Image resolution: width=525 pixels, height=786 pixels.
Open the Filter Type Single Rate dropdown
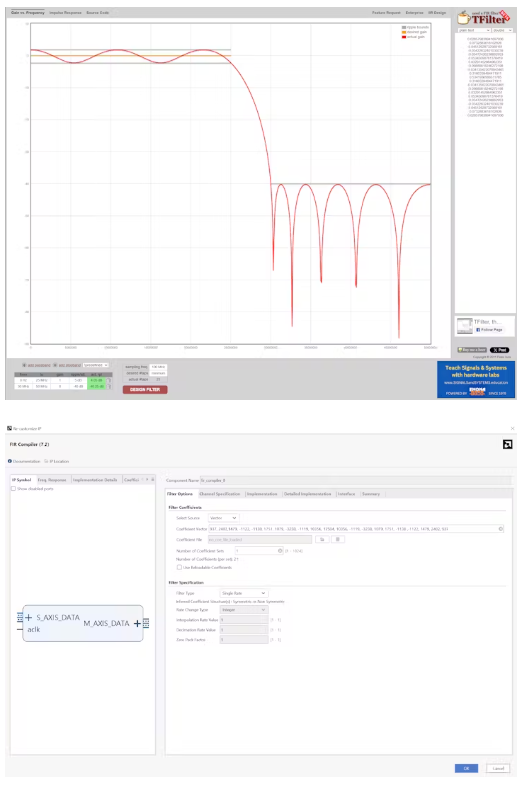point(244,593)
